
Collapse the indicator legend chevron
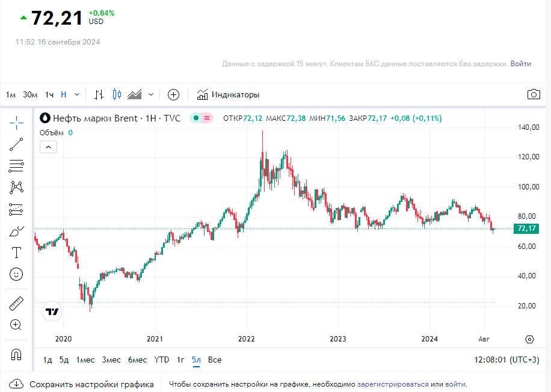(x=49, y=146)
